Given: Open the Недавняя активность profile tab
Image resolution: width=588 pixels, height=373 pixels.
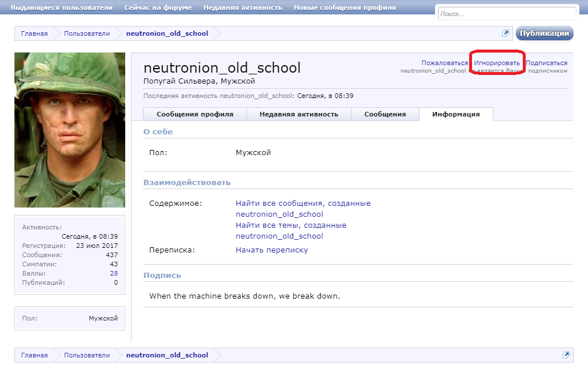Looking at the screenshot, I should coord(299,114).
